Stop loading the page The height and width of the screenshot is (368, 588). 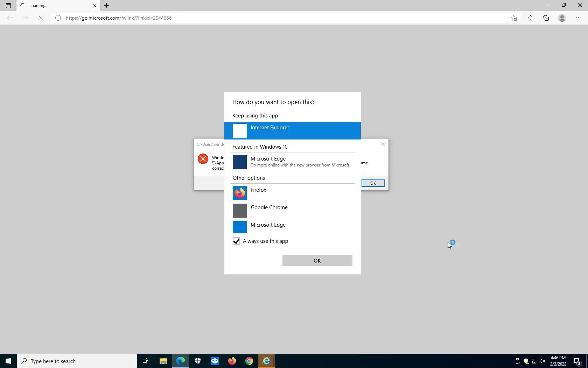point(41,18)
